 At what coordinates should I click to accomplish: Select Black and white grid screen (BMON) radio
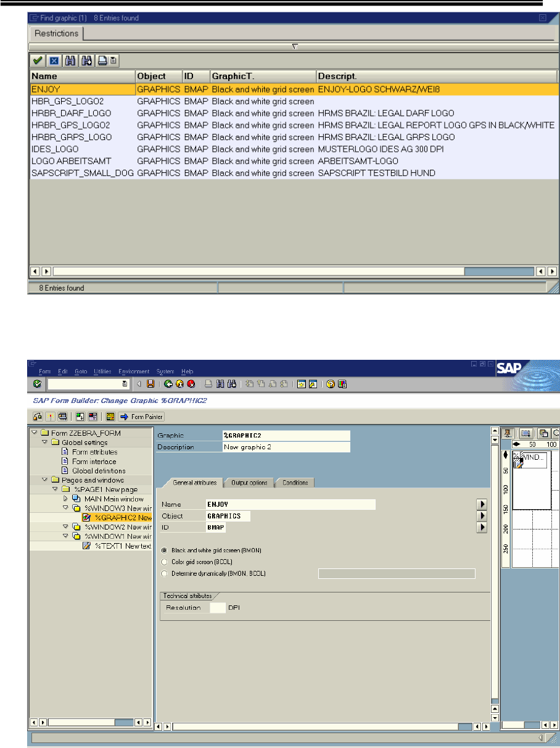point(163,551)
